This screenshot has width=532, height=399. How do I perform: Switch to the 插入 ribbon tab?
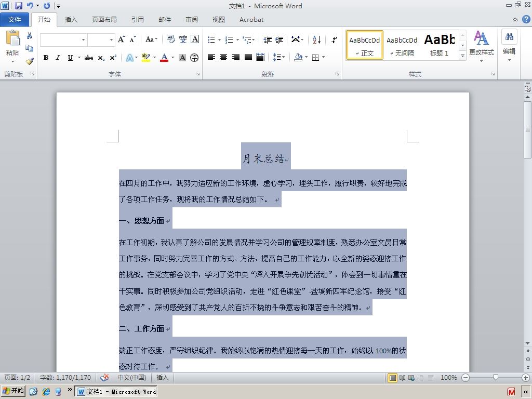71,20
